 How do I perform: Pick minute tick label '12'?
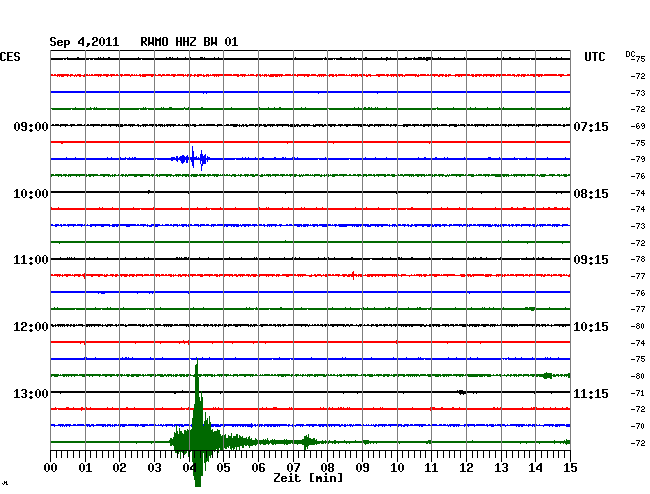coord(466,468)
